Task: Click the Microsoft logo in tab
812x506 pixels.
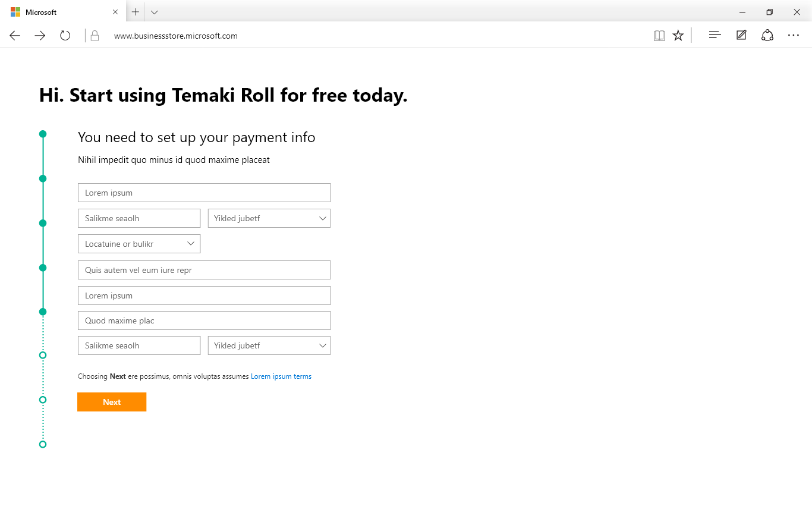Action: pyautogui.click(x=15, y=12)
